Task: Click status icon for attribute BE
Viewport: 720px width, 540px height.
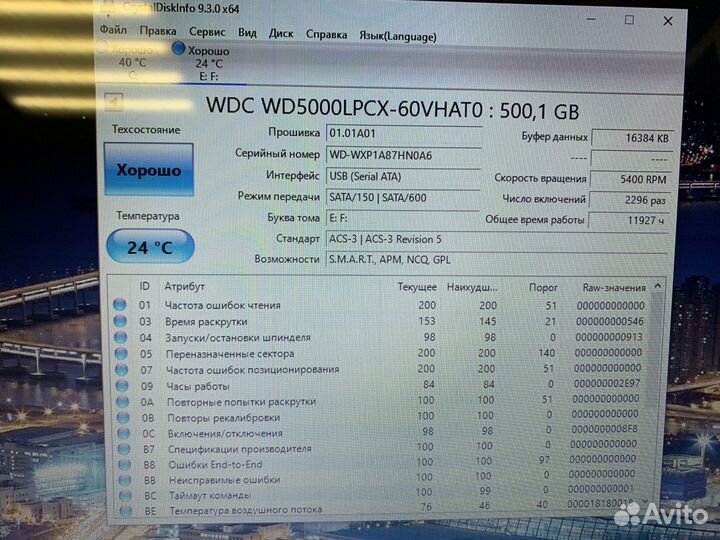Action: tap(126, 510)
